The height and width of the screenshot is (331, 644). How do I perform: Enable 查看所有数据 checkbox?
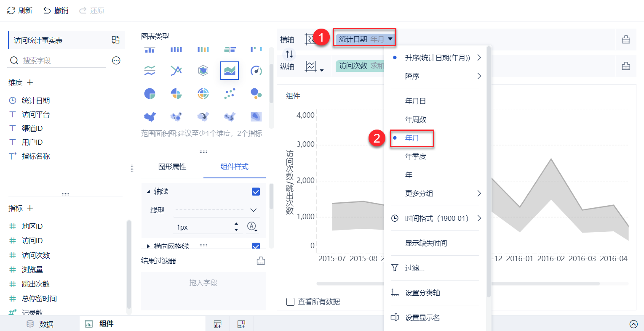[x=290, y=302]
